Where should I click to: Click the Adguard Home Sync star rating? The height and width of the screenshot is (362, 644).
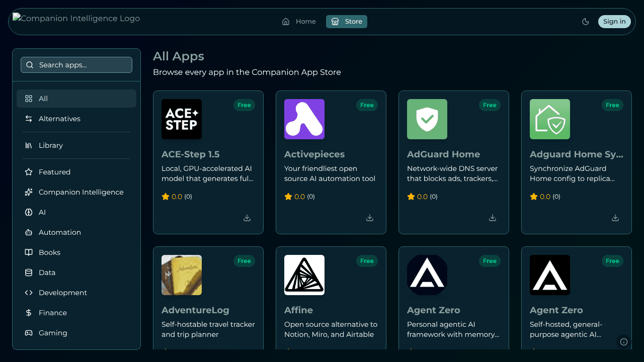click(x=545, y=197)
